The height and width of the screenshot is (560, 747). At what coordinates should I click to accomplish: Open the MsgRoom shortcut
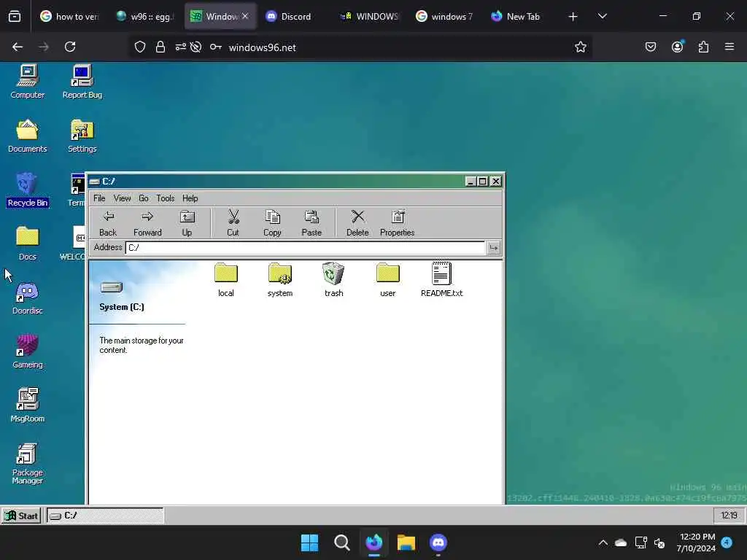pos(28,405)
